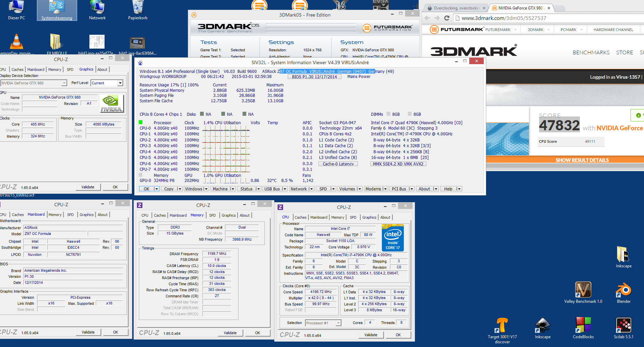Launch the Scilab 5.5.1 desktop shortcut

point(623,328)
